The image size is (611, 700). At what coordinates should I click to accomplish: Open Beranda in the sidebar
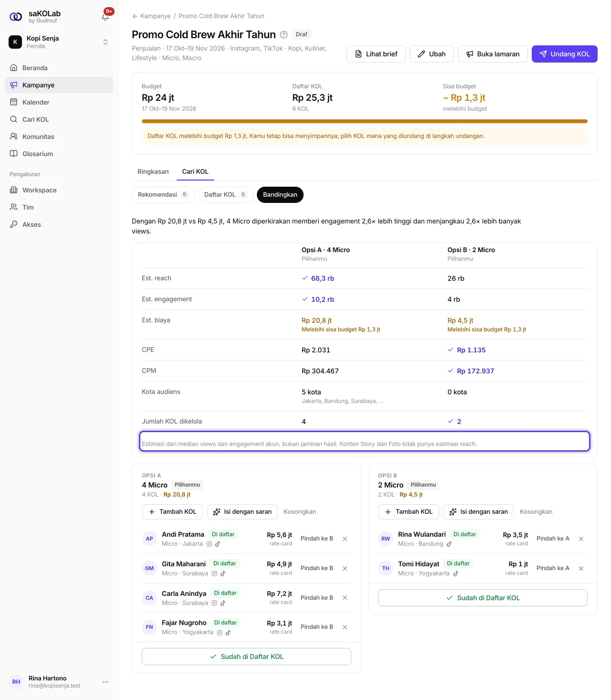tap(59, 68)
